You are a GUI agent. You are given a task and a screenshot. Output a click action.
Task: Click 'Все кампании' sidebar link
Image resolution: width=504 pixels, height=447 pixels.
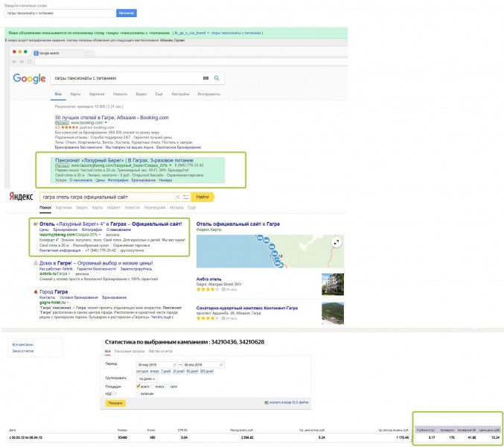pos(22,344)
